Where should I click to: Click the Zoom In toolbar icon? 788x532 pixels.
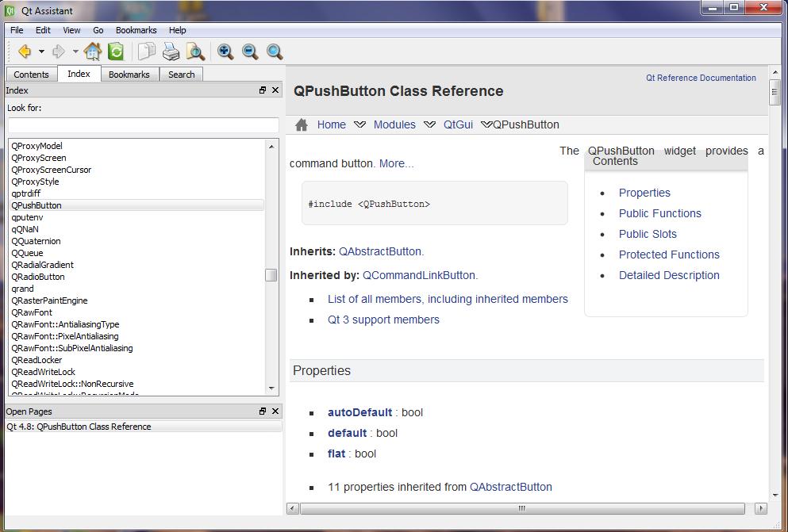pos(225,52)
